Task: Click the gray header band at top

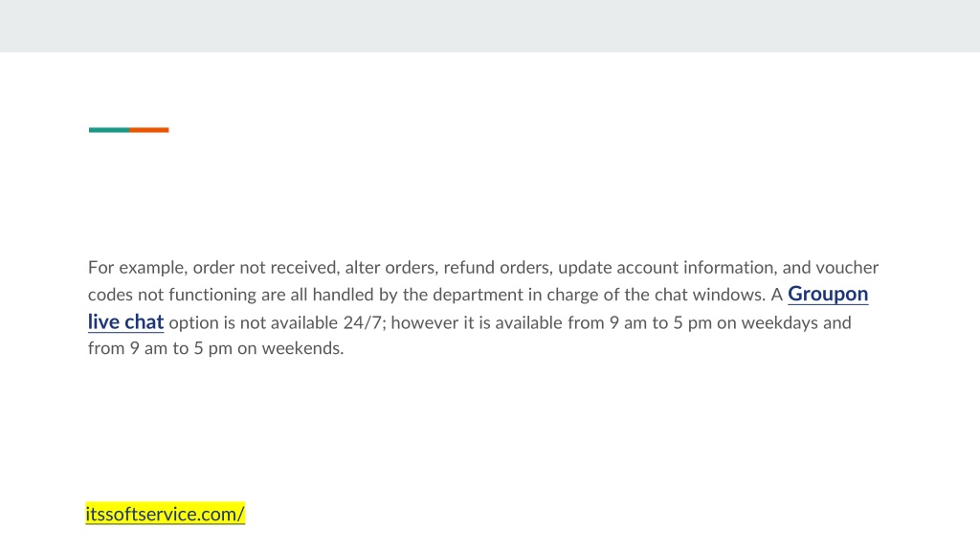Action: (490, 26)
